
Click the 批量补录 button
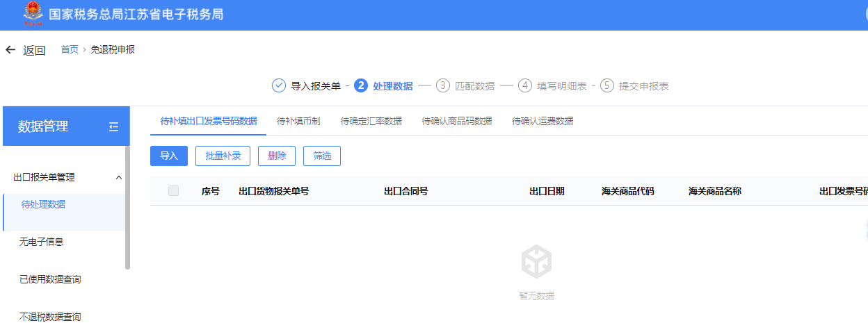[223, 156]
